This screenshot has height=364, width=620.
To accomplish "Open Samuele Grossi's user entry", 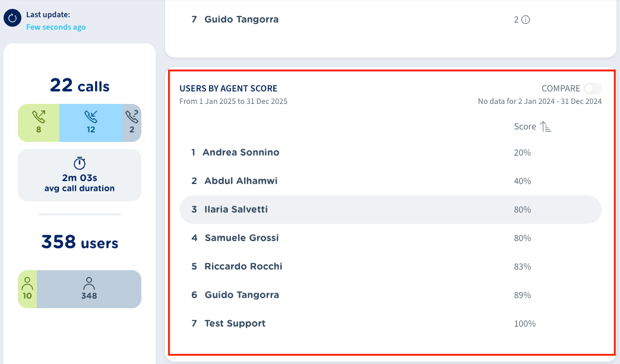I will pos(241,238).
